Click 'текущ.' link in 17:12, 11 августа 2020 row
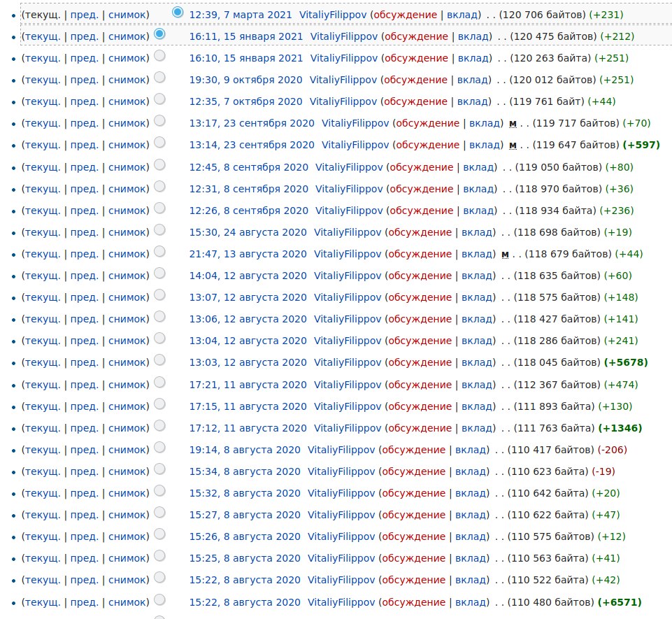The height and width of the screenshot is (619, 672). 43,428
